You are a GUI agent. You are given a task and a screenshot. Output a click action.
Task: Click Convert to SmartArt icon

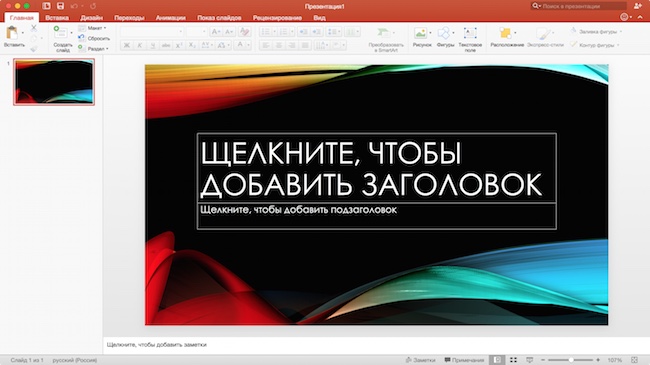pos(383,33)
